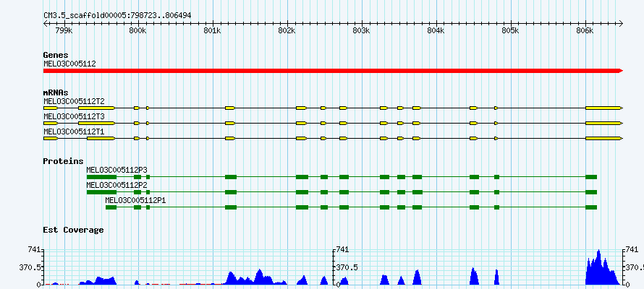Open protein label MELO3C005112P3
The width and height of the screenshot is (644, 289).
116,170
